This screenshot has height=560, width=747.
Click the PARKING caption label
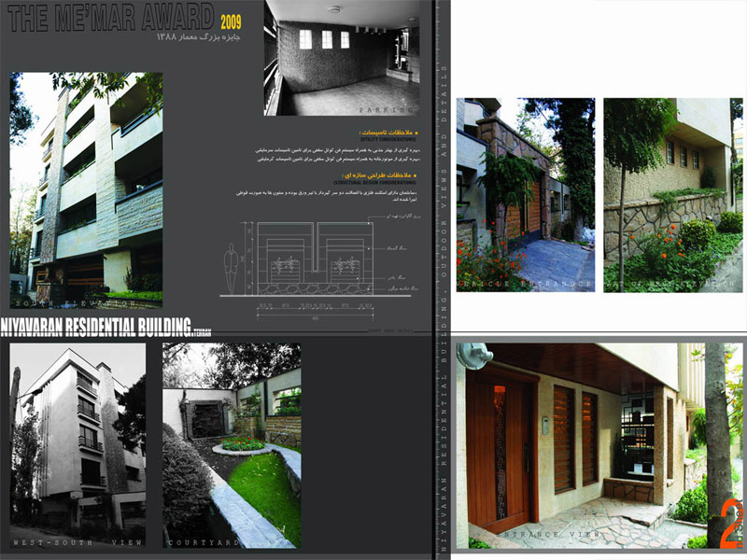pyautogui.click(x=387, y=110)
